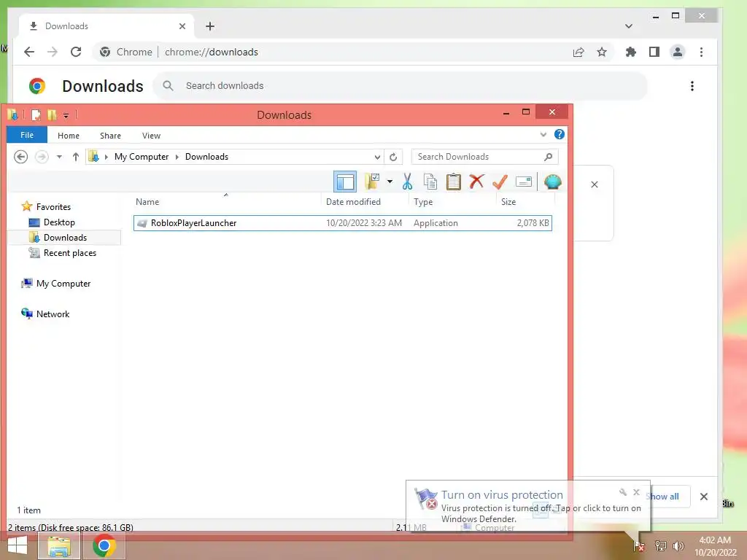
Task: Go up one folder level
Action: pos(75,157)
